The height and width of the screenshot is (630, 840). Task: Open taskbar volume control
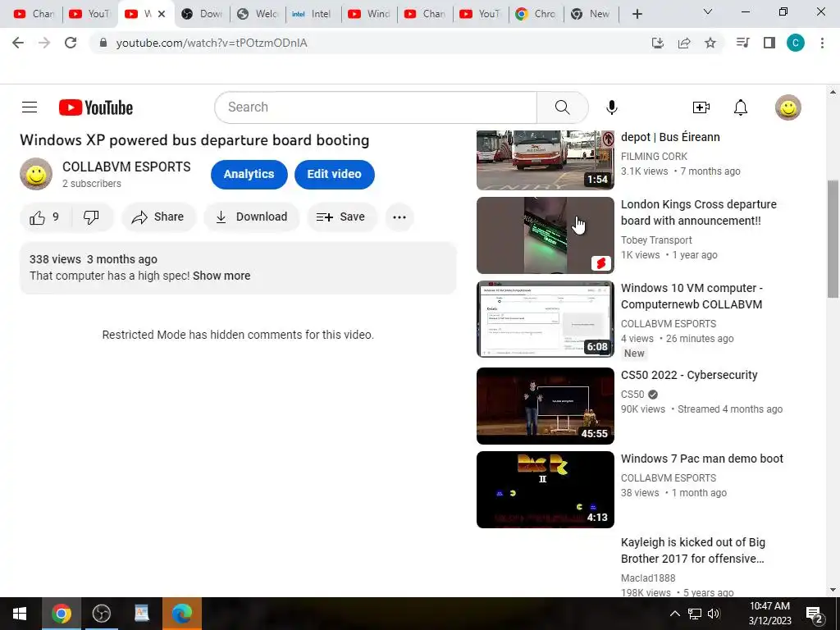coord(714,614)
